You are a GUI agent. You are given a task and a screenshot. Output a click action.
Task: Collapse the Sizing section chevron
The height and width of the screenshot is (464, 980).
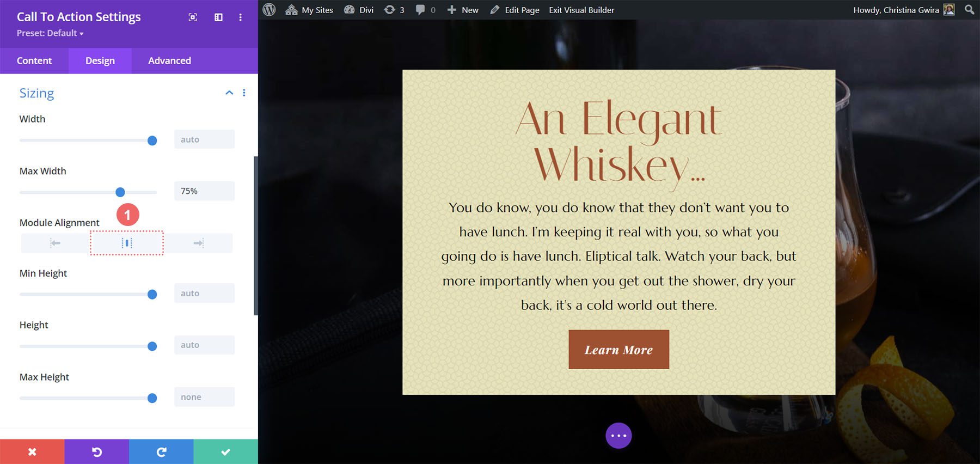point(229,93)
